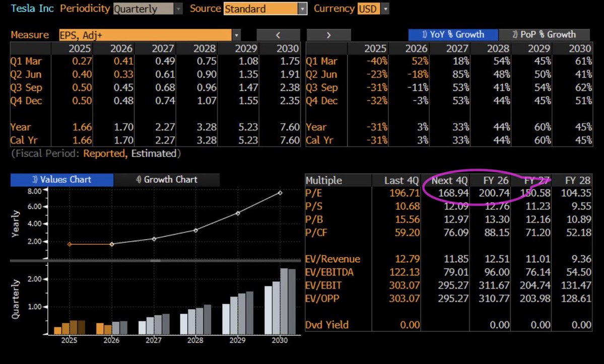This screenshot has width=604, height=364.
Task: Click the Multiple column header
Action: pos(324,180)
